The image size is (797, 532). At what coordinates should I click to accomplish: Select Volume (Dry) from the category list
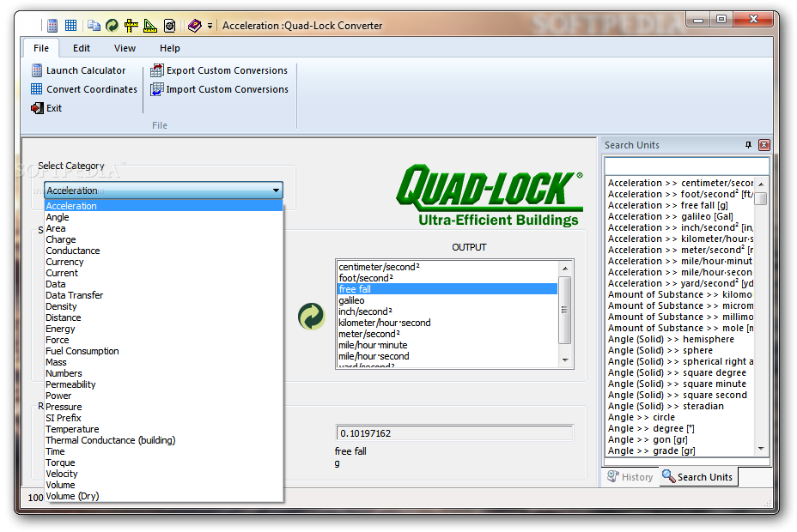(164, 497)
